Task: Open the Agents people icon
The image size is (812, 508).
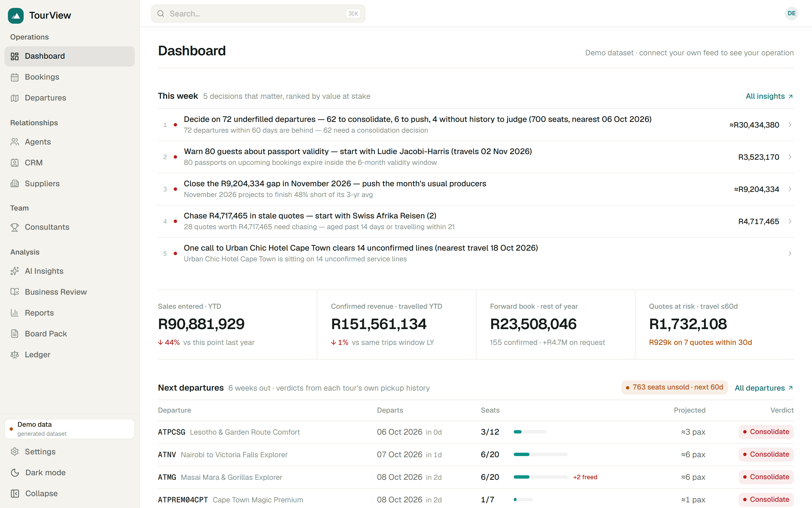Action: 14,142
